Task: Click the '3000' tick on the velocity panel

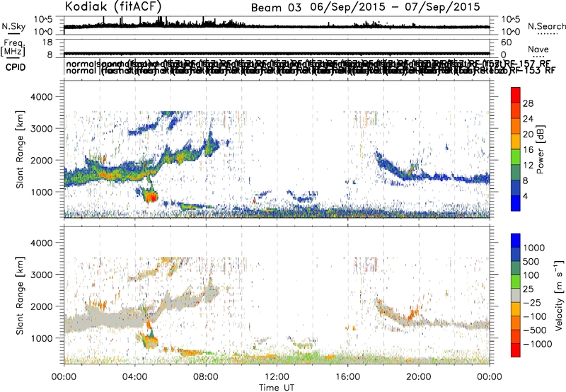Action: 41,275
